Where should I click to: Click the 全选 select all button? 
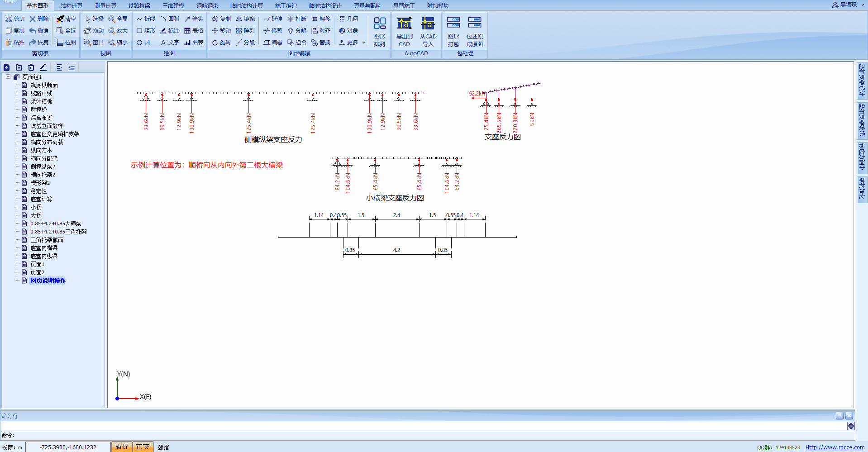click(66, 31)
